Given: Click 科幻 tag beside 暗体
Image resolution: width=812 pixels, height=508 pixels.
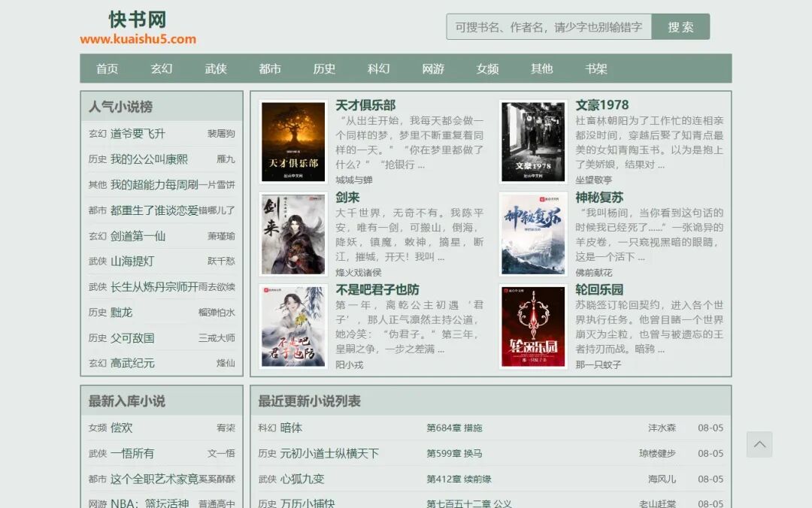Looking at the screenshot, I should tap(267, 428).
